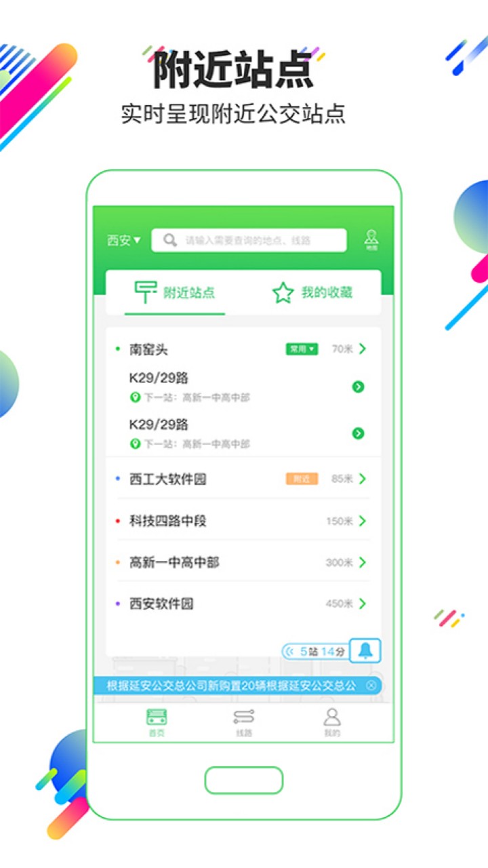
Task: Open the 线路 routes icon
Action: click(x=243, y=722)
